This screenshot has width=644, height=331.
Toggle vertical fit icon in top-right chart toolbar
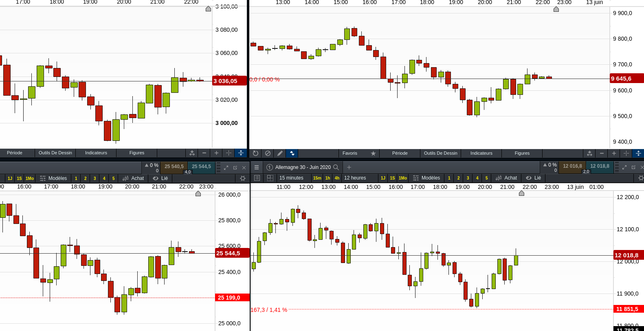pyautogui.click(x=638, y=153)
